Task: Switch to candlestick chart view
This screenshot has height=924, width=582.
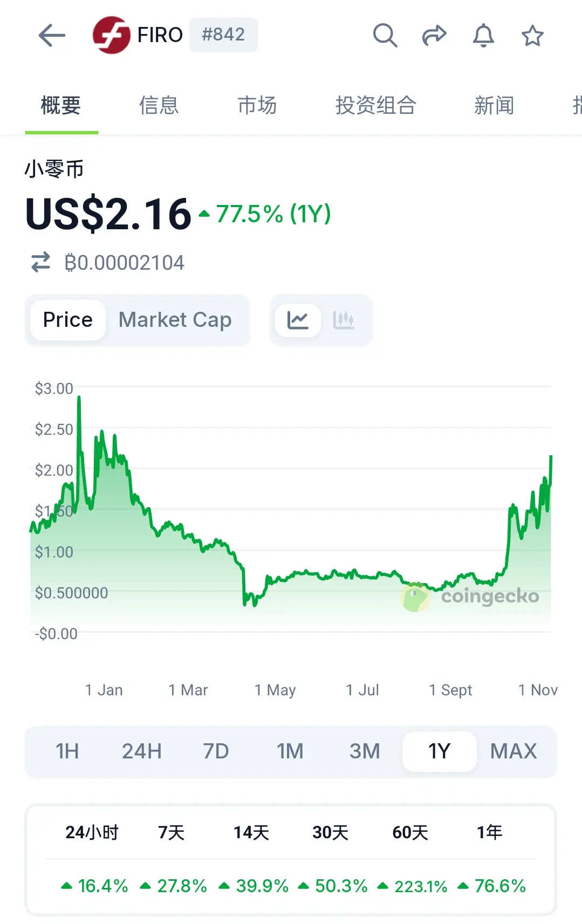Action: point(344,320)
